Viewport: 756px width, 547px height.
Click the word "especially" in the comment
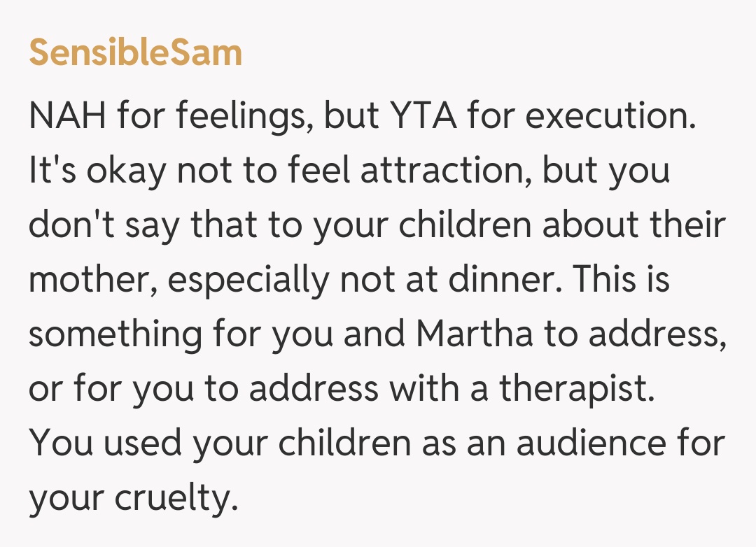[248, 281]
